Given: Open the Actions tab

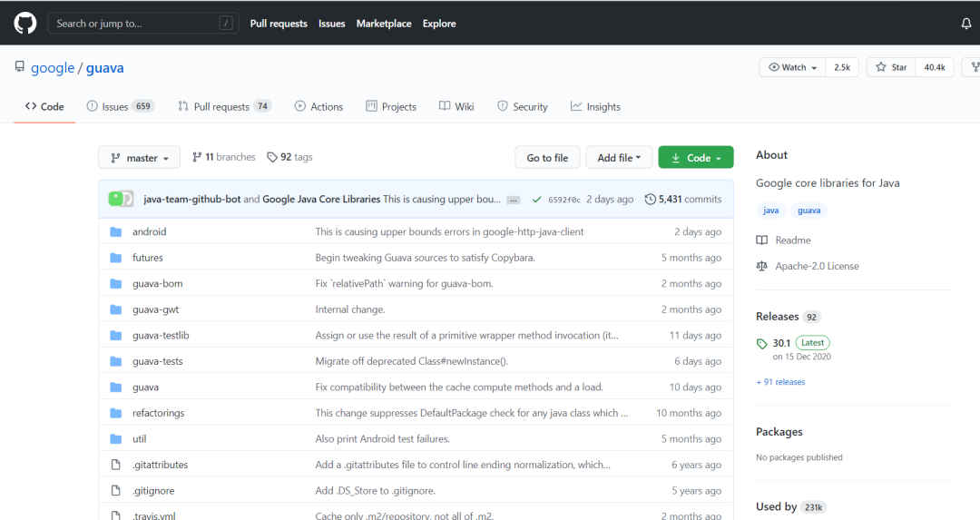Looking at the screenshot, I should point(318,107).
